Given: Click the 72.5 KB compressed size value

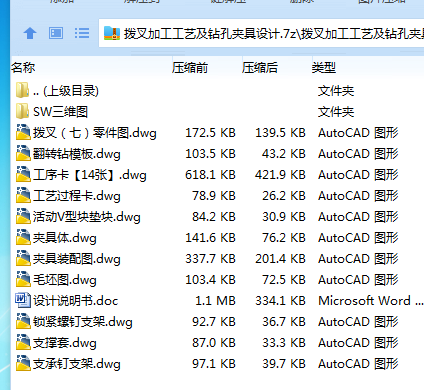Looking at the screenshot, I should pyautogui.click(x=284, y=280).
